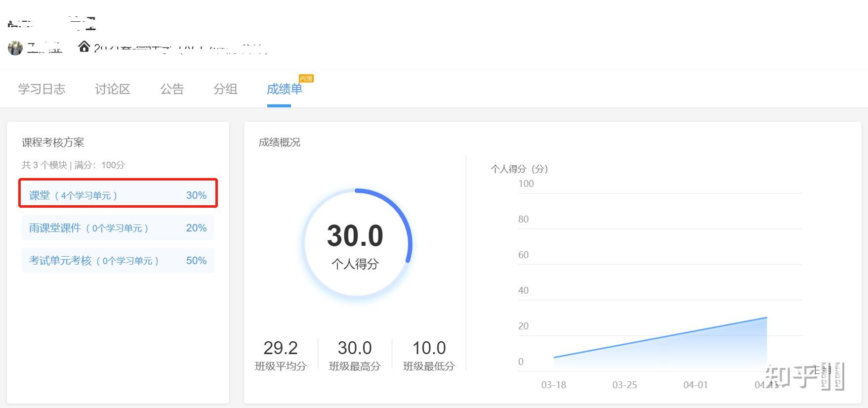Screen dimensions: 868x408
Task: Click the 30.0 班级最高分 value
Action: point(355,348)
